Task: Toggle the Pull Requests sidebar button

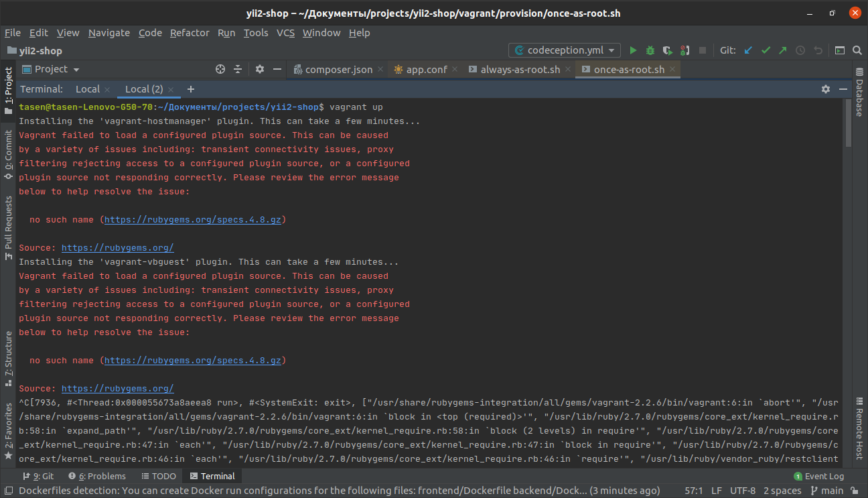Action: point(8,228)
